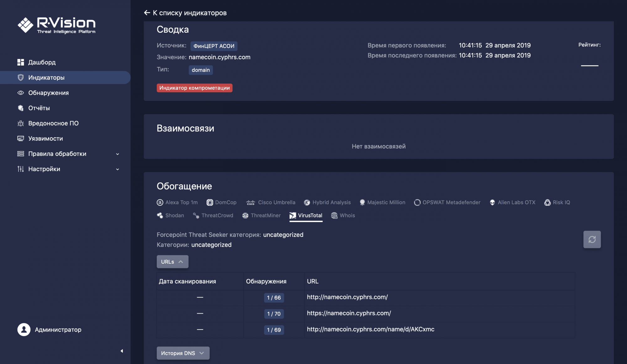Image resolution: width=627 pixels, height=364 pixels.
Task: Click the eye icon for Обнаружения
Action: 21,93
